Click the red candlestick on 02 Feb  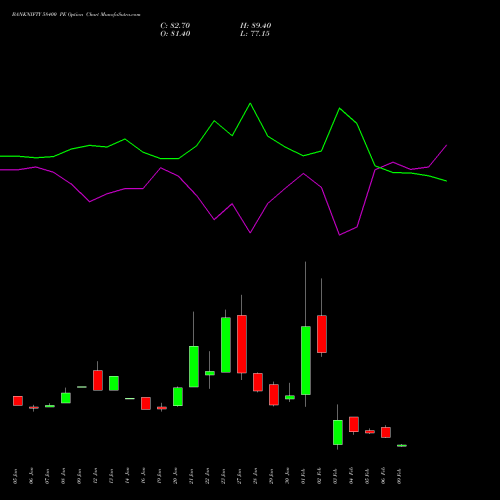pyautogui.click(x=322, y=334)
